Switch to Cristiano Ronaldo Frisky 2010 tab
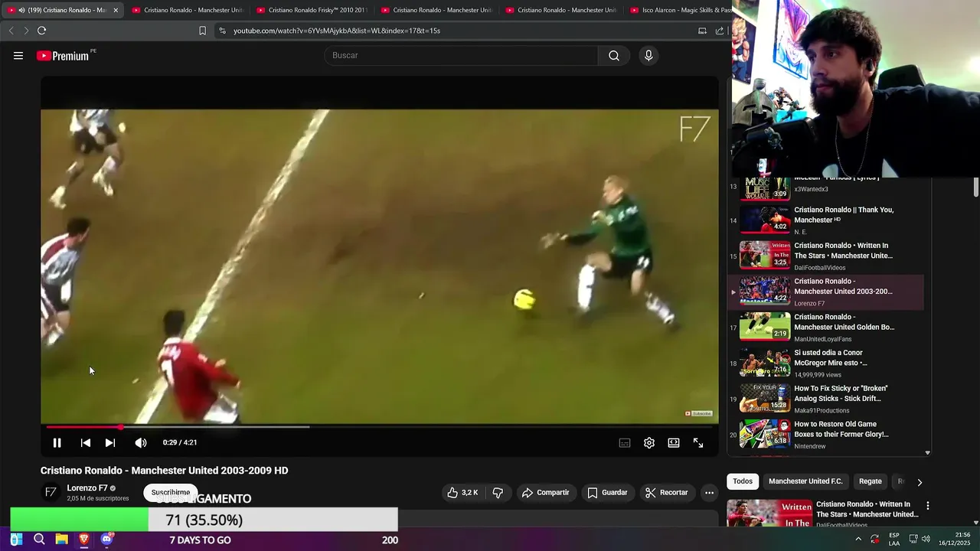 [x=312, y=10]
